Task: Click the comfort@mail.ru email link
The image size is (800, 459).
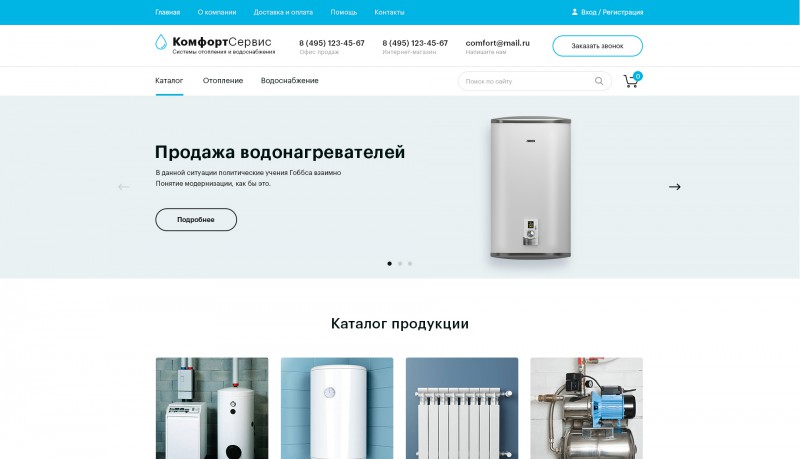Action: tap(497, 43)
